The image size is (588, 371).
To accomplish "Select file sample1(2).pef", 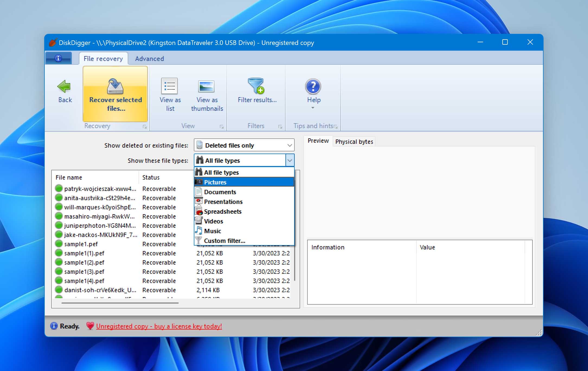I will pos(84,262).
